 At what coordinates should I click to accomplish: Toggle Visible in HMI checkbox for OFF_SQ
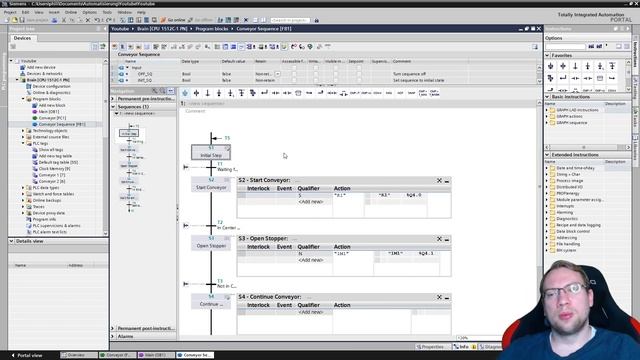[x=336, y=74]
